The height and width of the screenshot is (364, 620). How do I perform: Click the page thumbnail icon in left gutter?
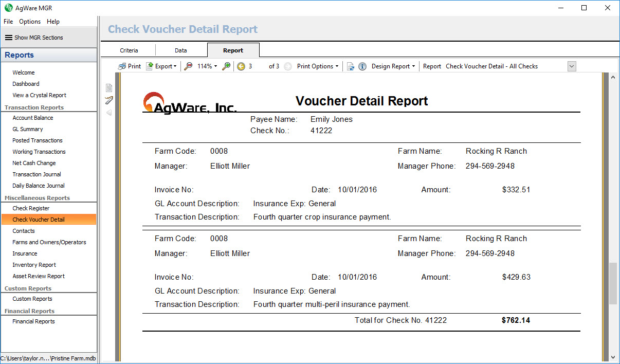pyautogui.click(x=109, y=88)
